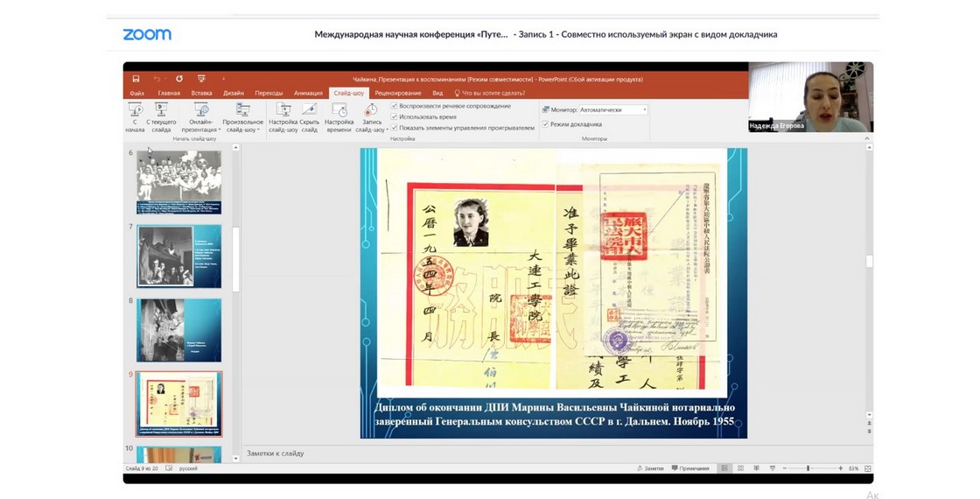Click the zoom slider in status bar
This screenshot has width=980, height=499.
pyautogui.click(x=808, y=468)
